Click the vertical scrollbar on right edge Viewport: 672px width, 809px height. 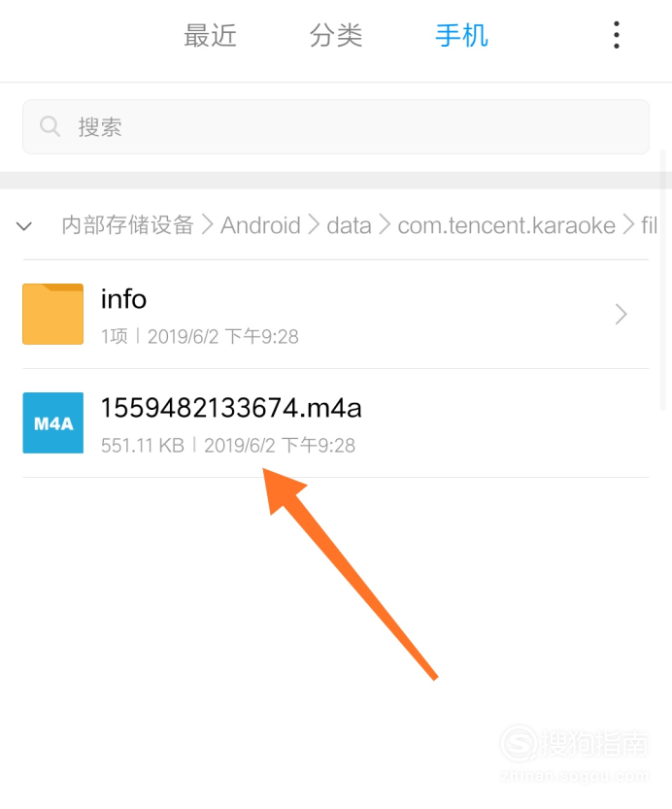pyautogui.click(x=663, y=280)
